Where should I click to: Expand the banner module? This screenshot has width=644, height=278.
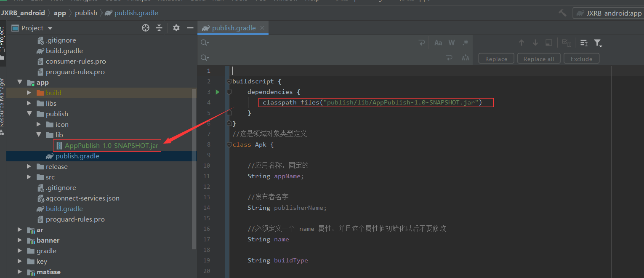[x=19, y=240]
